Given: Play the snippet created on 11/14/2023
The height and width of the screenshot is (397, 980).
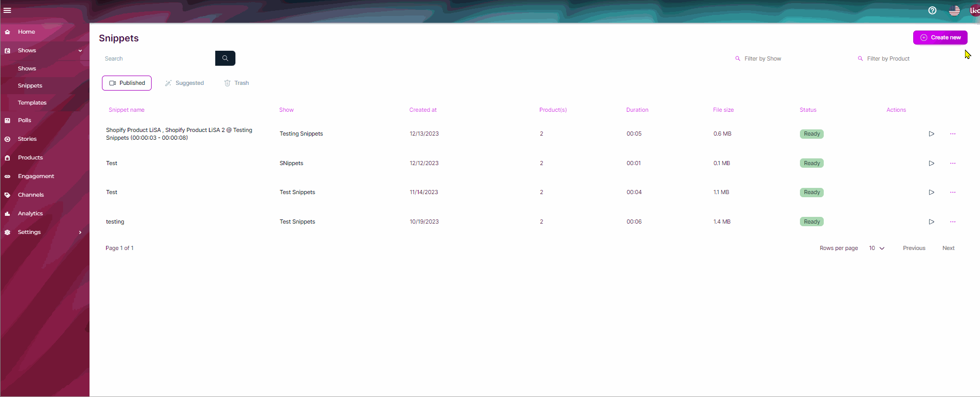Looking at the screenshot, I should point(931,193).
